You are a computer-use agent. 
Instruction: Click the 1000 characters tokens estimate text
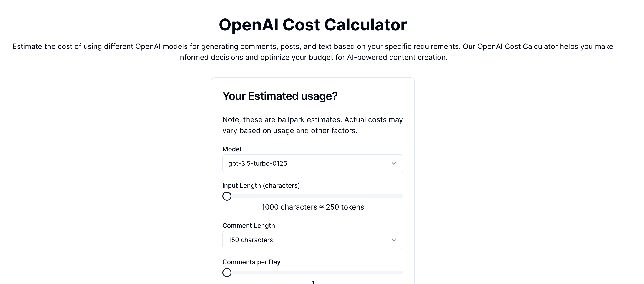(x=312, y=207)
